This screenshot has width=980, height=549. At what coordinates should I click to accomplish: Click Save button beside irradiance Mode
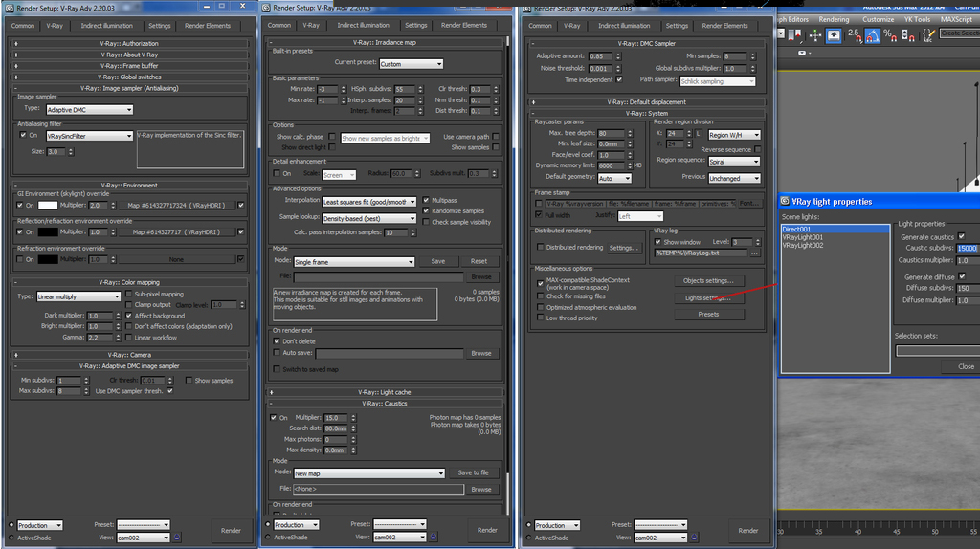(x=438, y=261)
